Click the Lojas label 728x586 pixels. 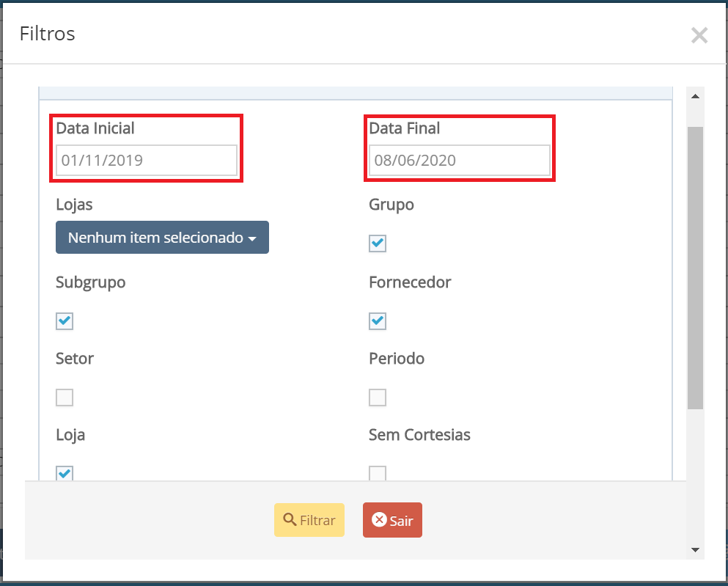pos(74,205)
